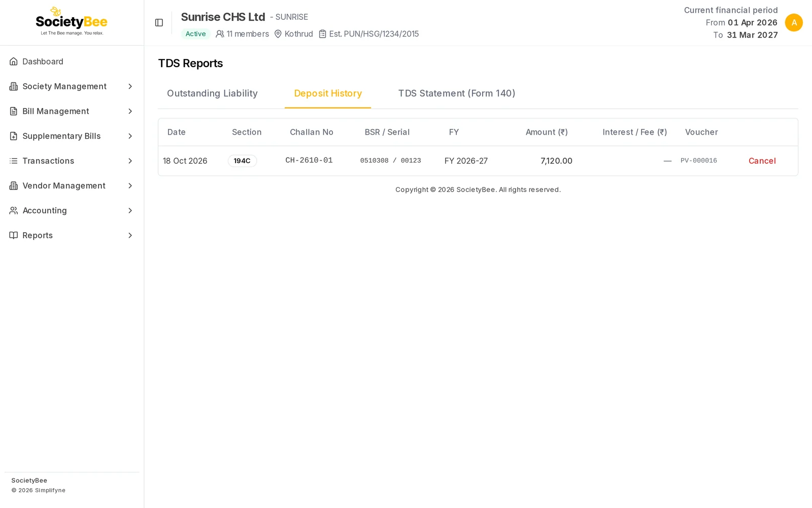Image resolution: width=812 pixels, height=508 pixels.
Task: Click the Dashboard home icon
Action: 14,61
